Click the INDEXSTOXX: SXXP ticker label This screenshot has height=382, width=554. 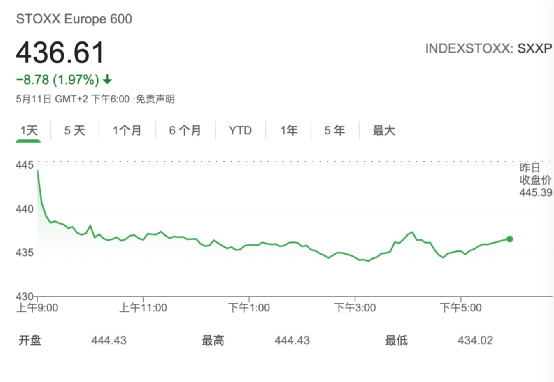pyautogui.click(x=489, y=48)
